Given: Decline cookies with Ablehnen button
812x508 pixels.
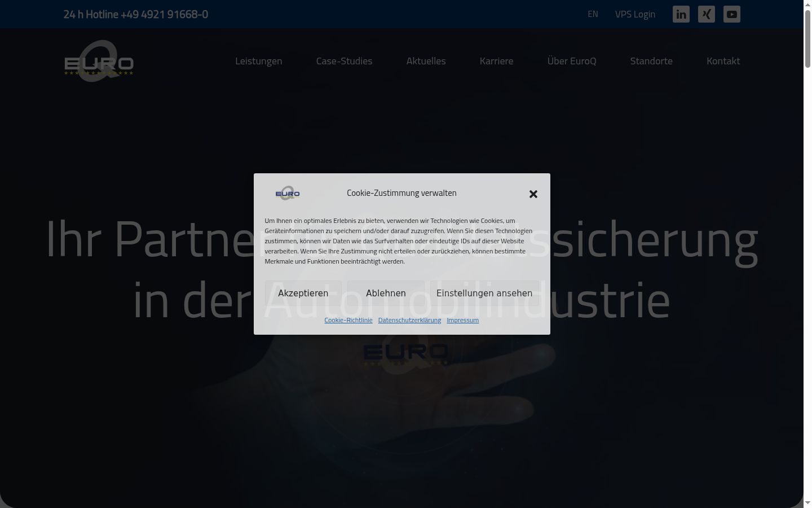Looking at the screenshot, I should pyautogui.click(x=386, y=293).
